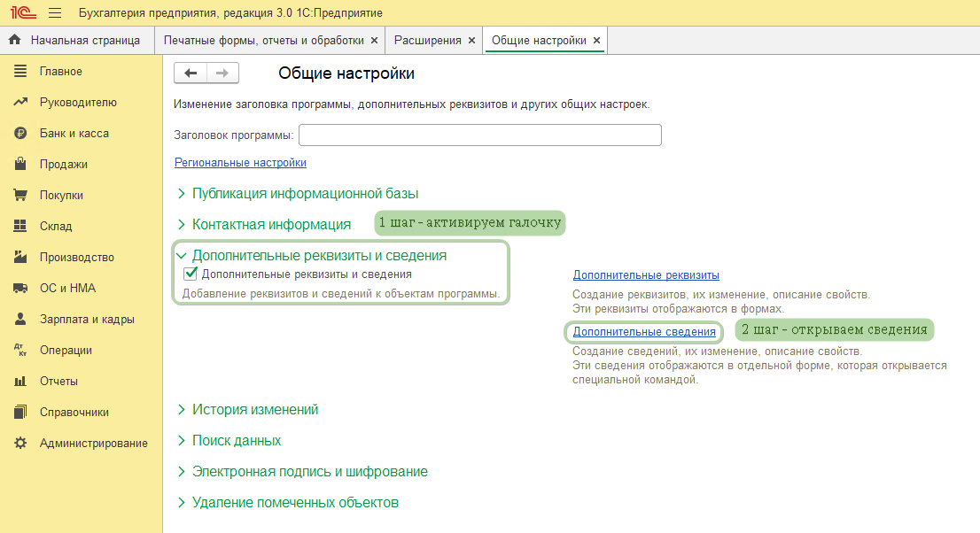The image size is (980, 533).
Task: Click the Продажи bag icon
Action: 20,164
